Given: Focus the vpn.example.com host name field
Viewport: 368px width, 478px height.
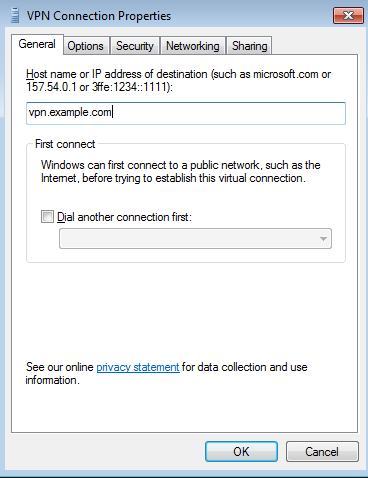Looking at the screenshot, I should tap(186, 113).
